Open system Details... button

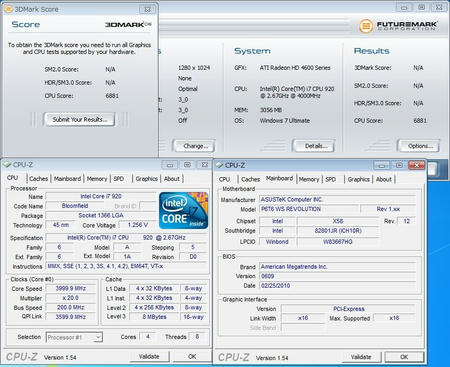314,146
